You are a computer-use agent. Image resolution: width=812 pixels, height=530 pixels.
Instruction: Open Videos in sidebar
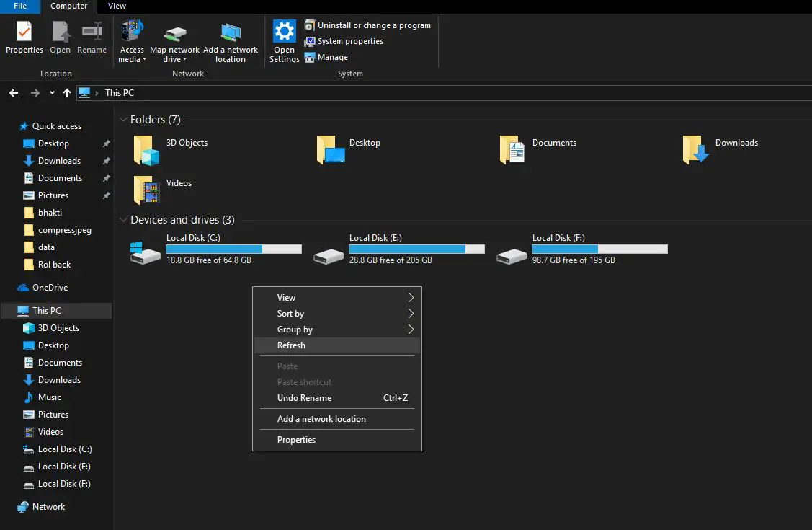point(50,432)
